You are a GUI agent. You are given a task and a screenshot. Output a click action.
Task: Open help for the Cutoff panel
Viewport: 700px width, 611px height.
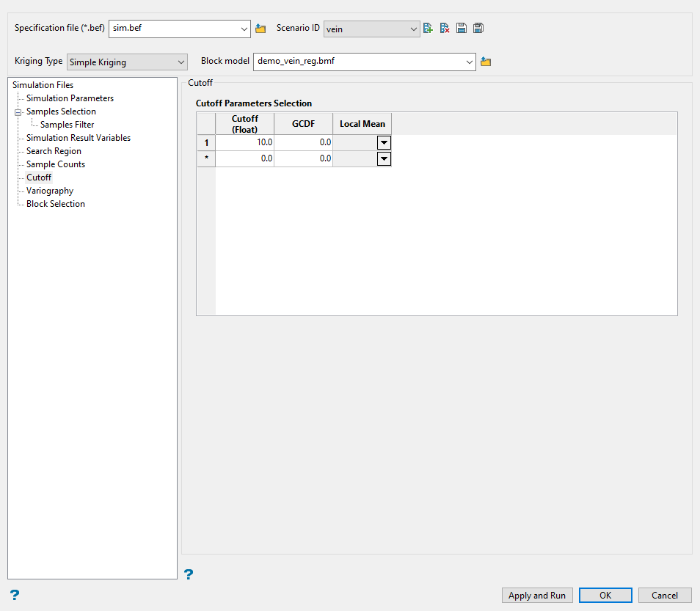(189, 574)
